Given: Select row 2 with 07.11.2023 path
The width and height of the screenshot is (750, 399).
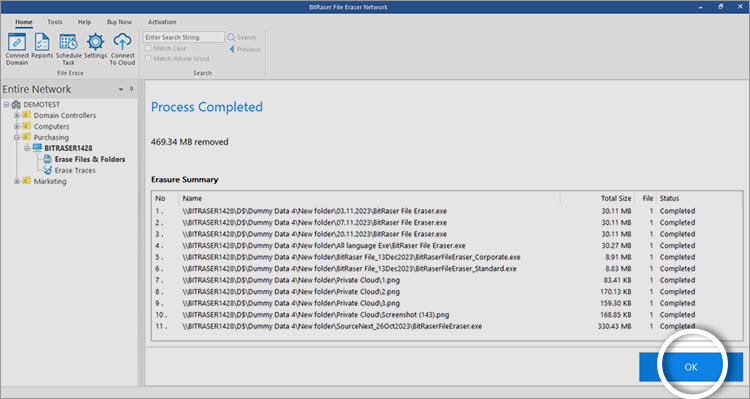Looking at the screenshot, I should point(447,222).
